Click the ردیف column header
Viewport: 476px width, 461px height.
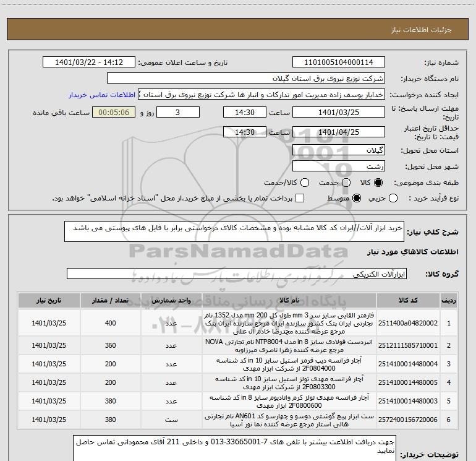point(449,301)
